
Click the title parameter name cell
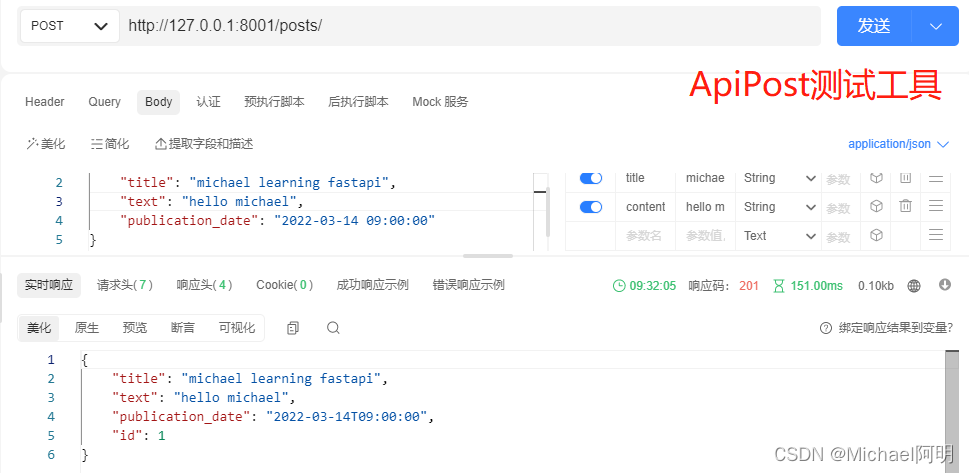click(x=645, y=178)
